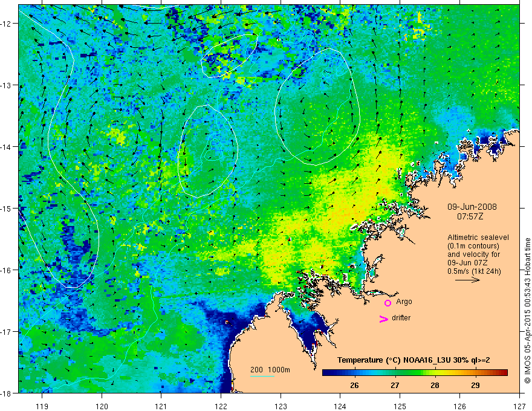Click the 'drifter' legend label

[x=401, y=318]
